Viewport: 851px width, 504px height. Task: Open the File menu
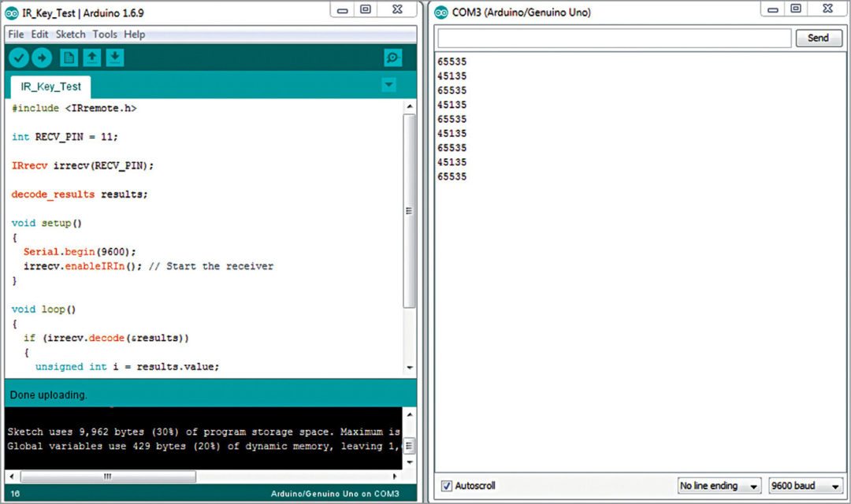point(15,34)
